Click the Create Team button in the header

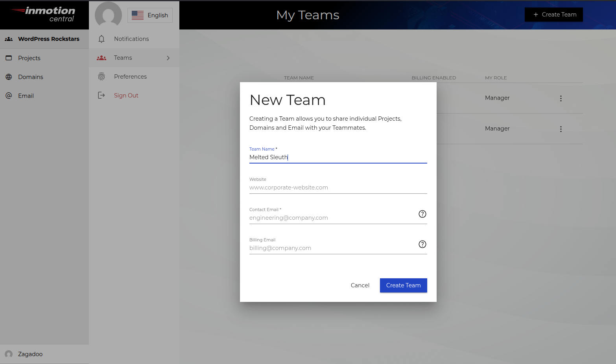click(553, 14)
